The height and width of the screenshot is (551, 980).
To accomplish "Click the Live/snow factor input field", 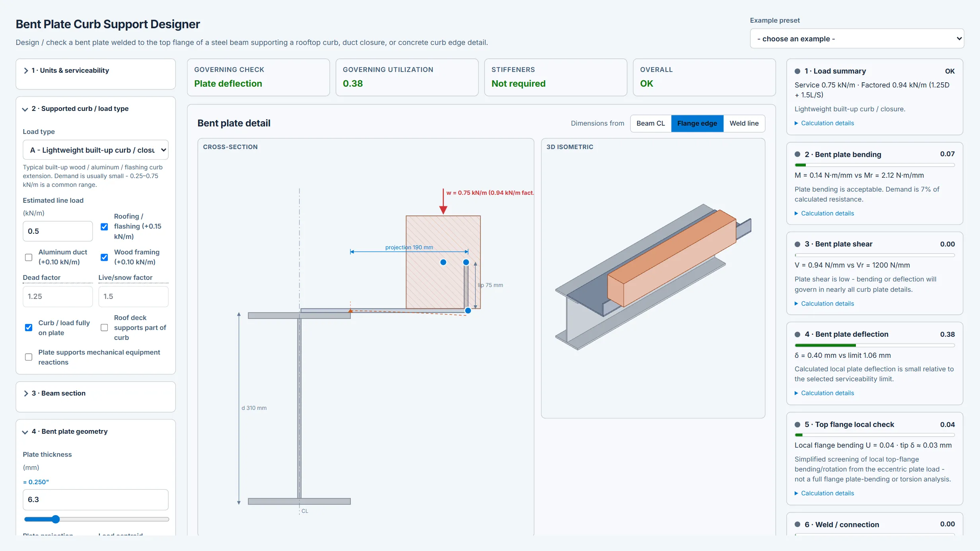I will click(x=133, y=297).
